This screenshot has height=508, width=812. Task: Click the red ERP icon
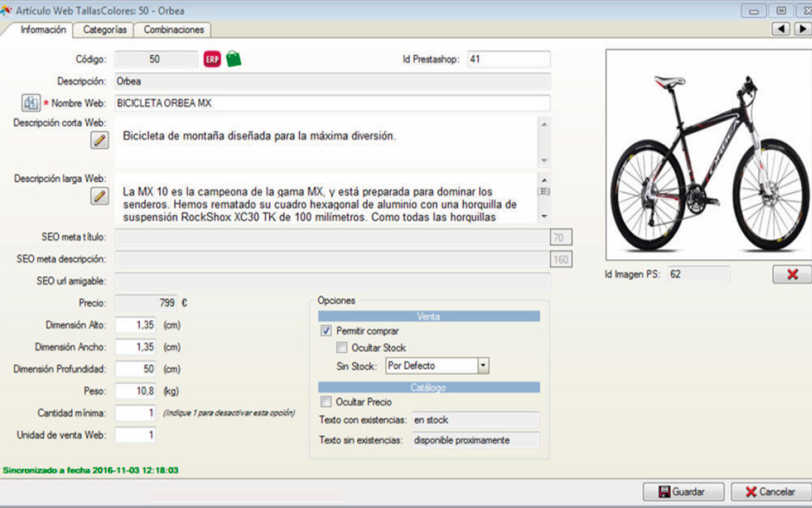point(212,59)
